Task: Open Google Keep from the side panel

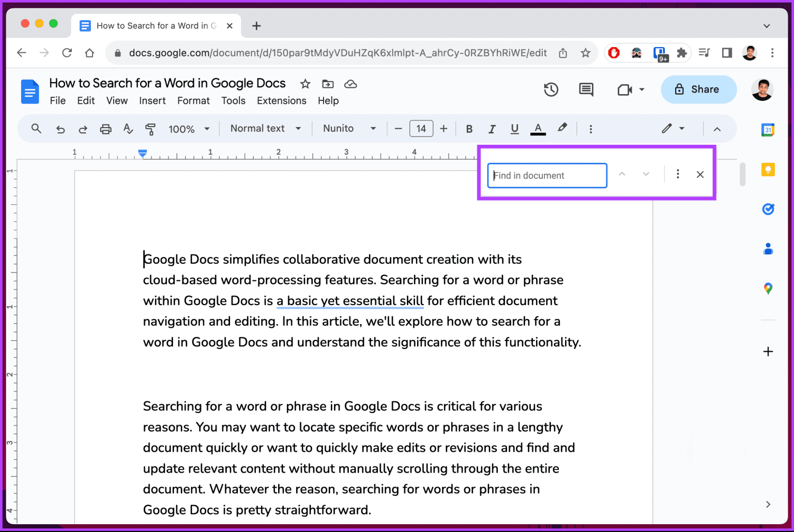Action: click(768, 169)
